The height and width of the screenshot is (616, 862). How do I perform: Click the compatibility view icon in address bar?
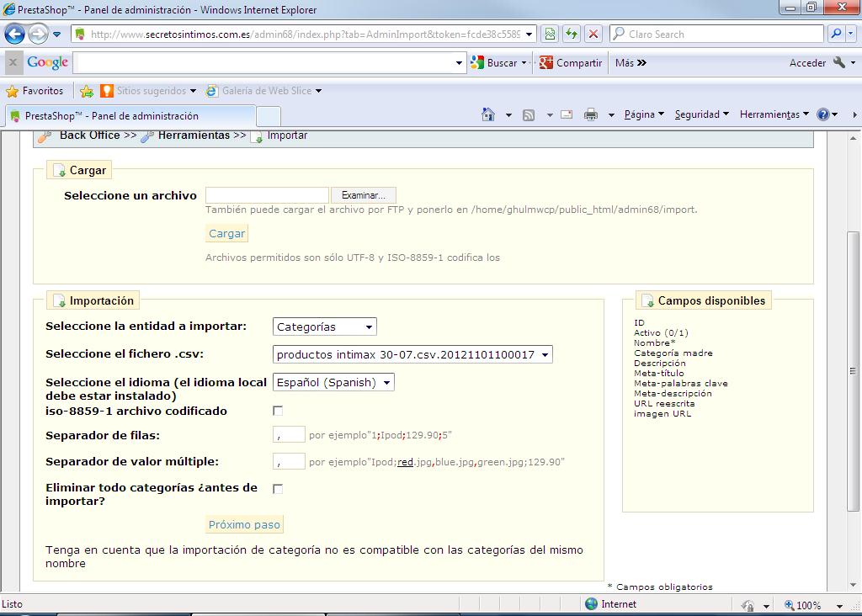(549, 34)
